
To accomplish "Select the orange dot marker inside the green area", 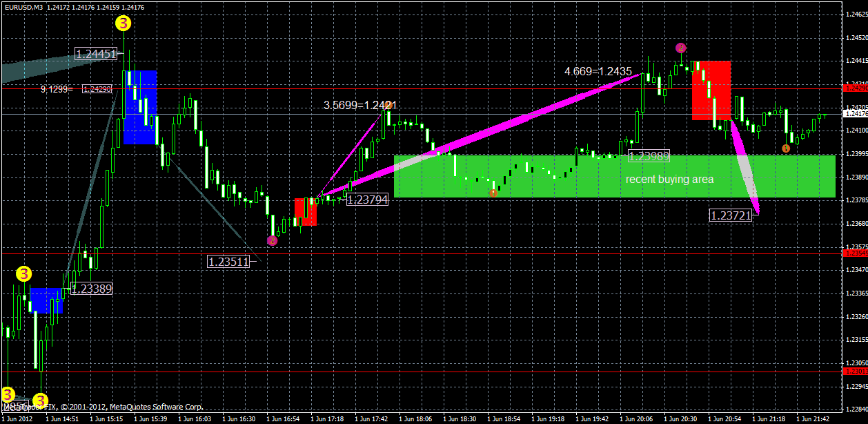I will click(x=493, y=193).
